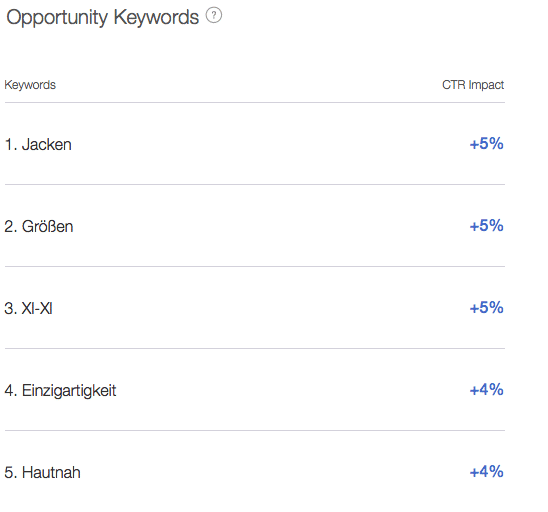
Task: Click rank number 2 beside Größen
Action: click(11, 226)
